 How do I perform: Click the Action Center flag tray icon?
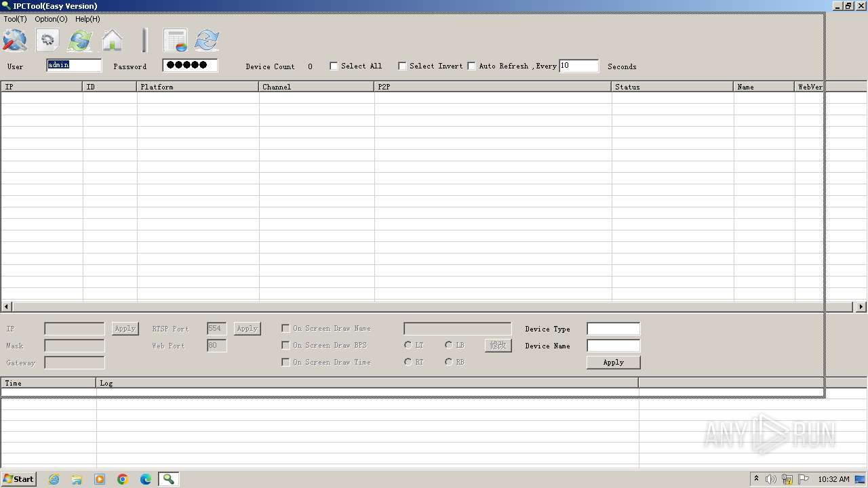[x=804, y=479]
